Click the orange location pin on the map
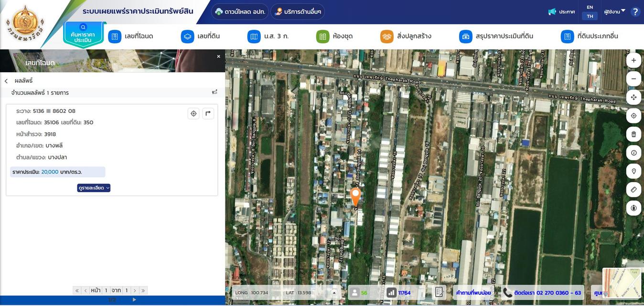644x306 pixels. click(355, 196)
